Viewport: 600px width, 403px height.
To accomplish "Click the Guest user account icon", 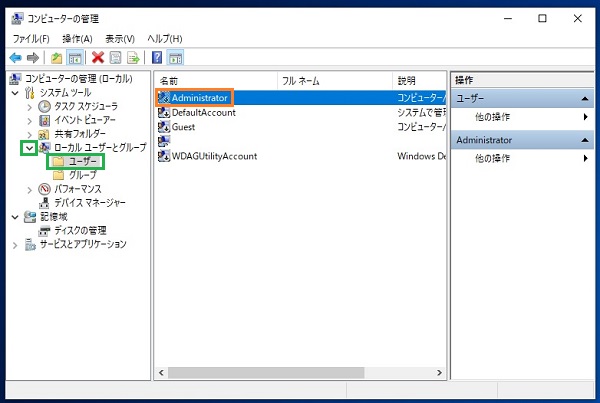I will (x=164, y=127).
